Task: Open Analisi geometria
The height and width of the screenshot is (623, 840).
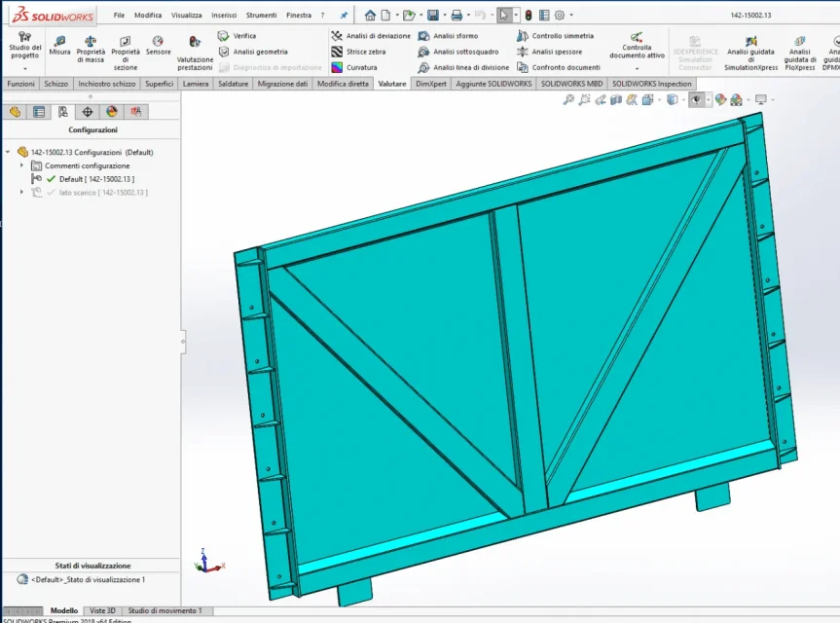Action: click(253, 52)
